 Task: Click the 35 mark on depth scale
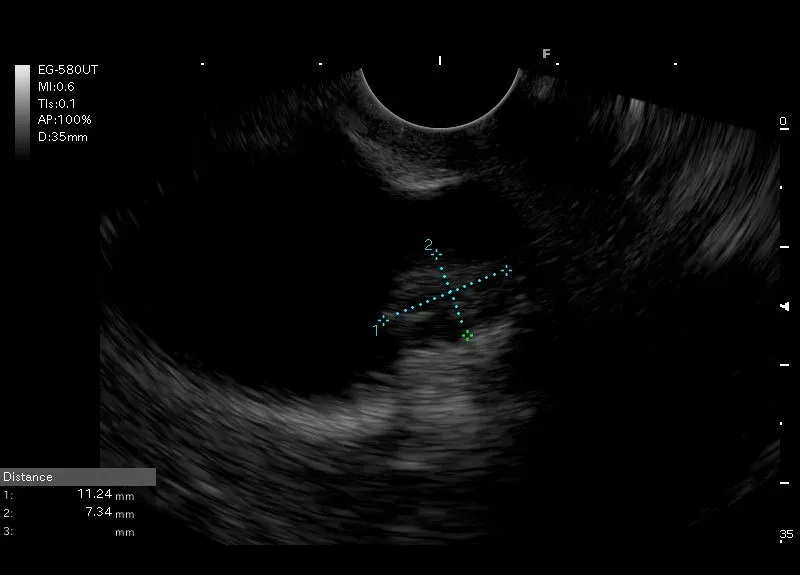(786, 535)
